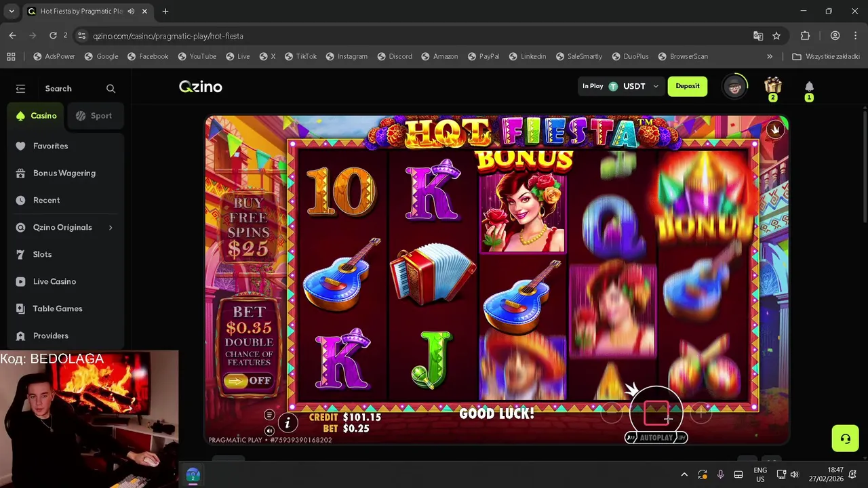Click the Qzino logo
The height and width of the screenshot is (488, 868).
(x=201, y=87)
